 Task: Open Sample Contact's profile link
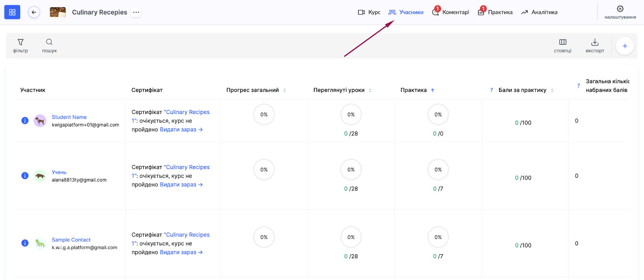[71, 240]
